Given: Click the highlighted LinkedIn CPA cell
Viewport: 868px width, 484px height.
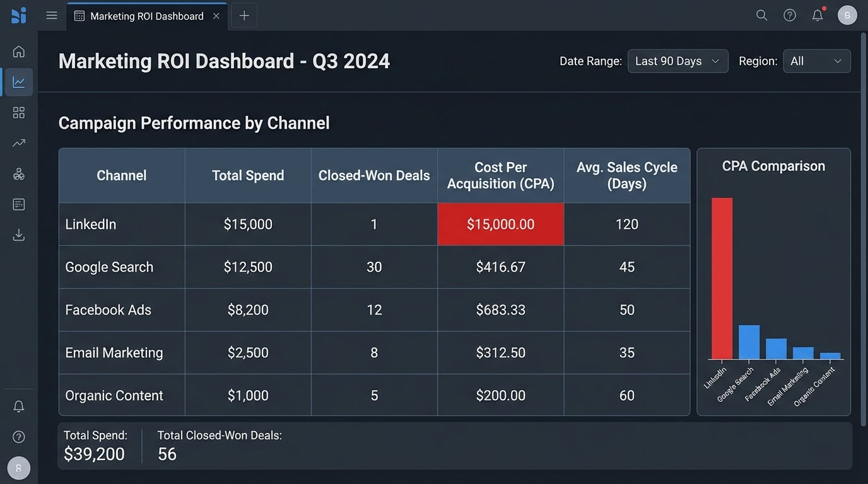Looking at the screenshot, I should (x=500, y=224).
